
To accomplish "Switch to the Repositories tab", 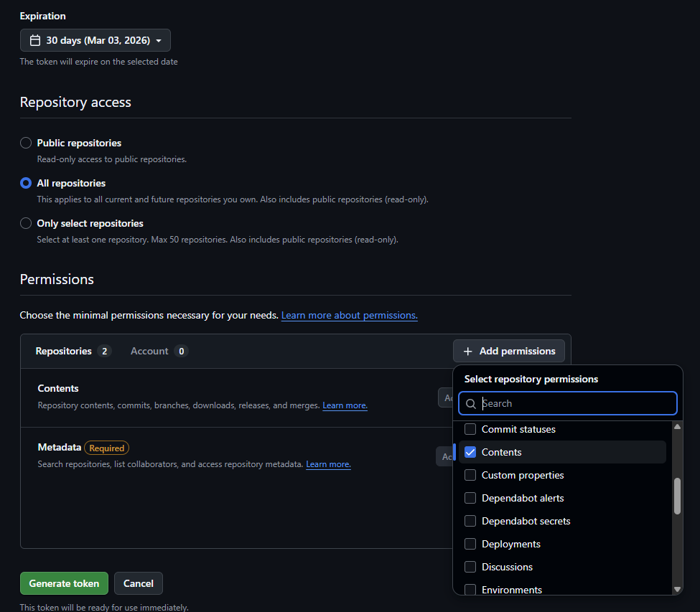I will (73, 351).
